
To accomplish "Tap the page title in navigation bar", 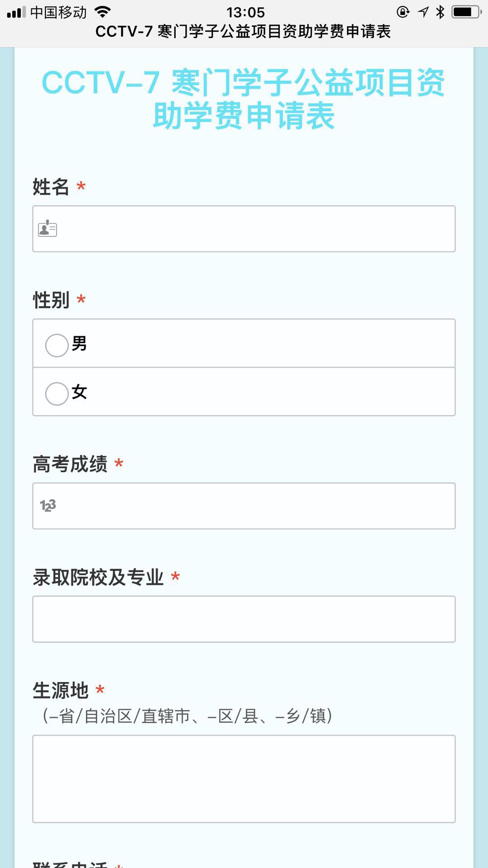I will pyautogui.click(x=243, y=32).
